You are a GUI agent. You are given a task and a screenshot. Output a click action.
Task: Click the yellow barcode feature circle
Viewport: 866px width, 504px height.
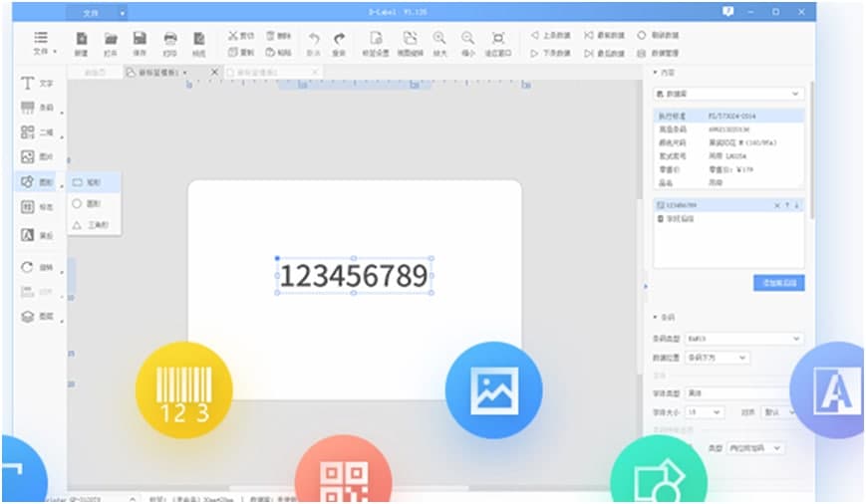184,389
